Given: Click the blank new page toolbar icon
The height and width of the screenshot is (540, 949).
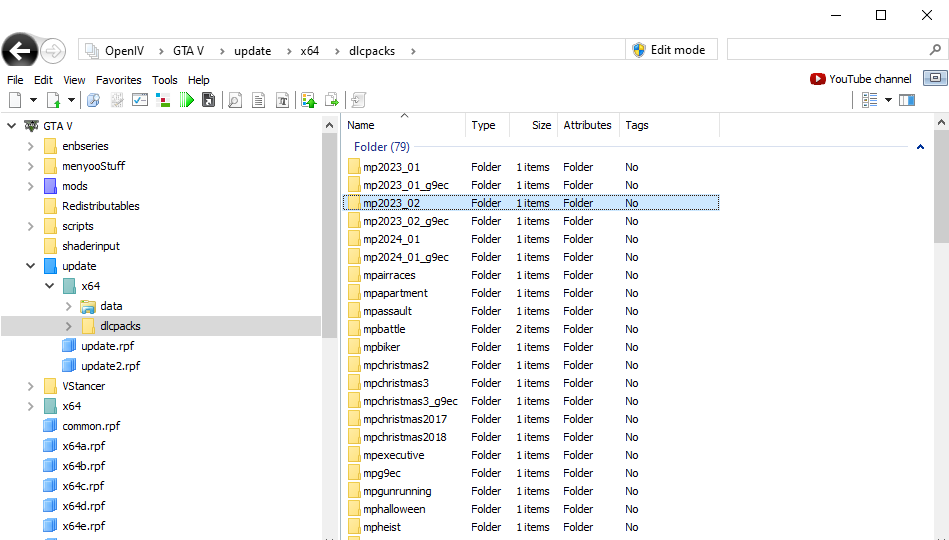Looking at the screenshot, I should [15, 100].
